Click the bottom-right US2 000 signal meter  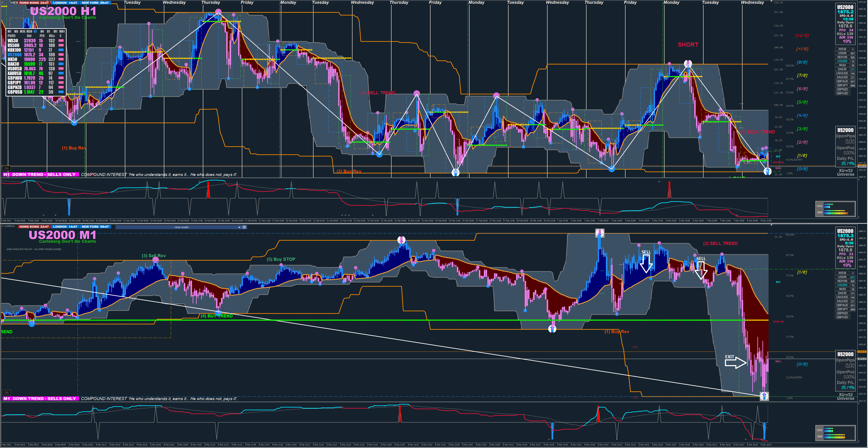[x=835, y=433]
